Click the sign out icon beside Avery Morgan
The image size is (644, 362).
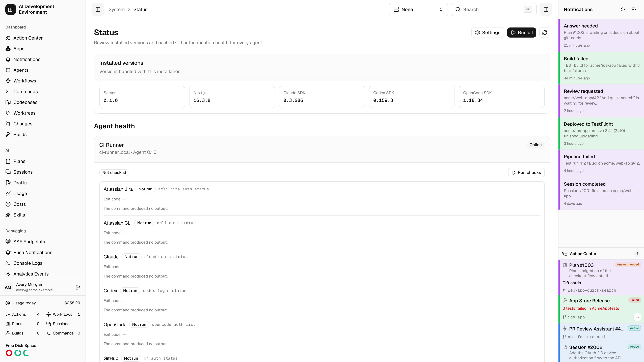coord(78,287)
